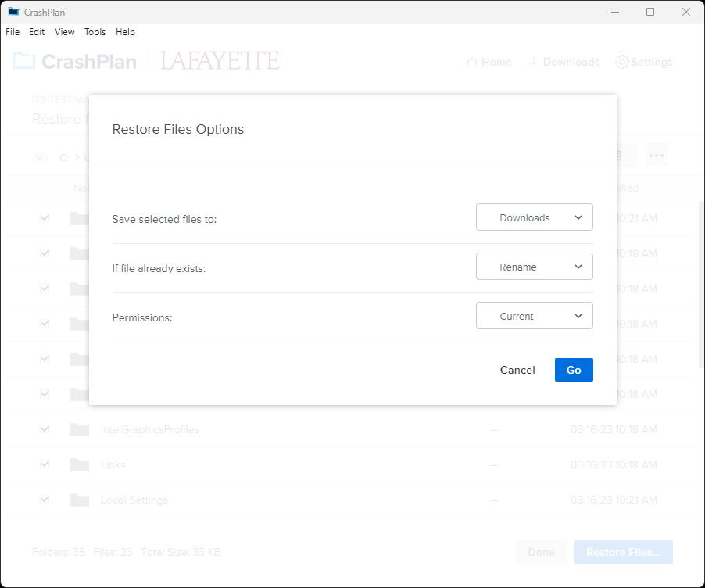Toggle the Links folder checkbox
Image resolution: width=705 pixels, height=588 pixels.
click(x=45, y=464)
